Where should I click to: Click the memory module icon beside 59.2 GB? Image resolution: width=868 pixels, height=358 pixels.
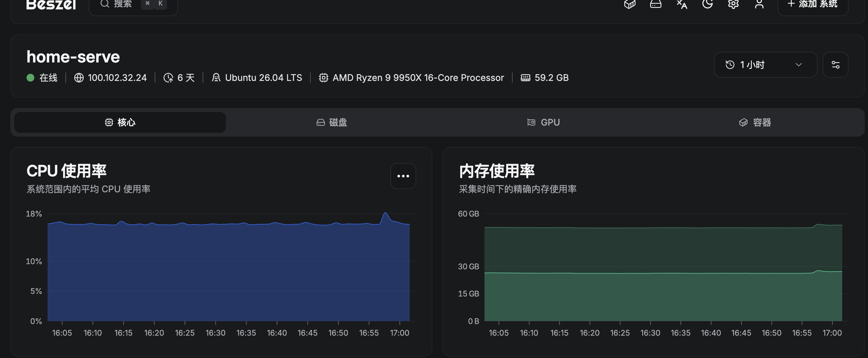click(525, 78)
